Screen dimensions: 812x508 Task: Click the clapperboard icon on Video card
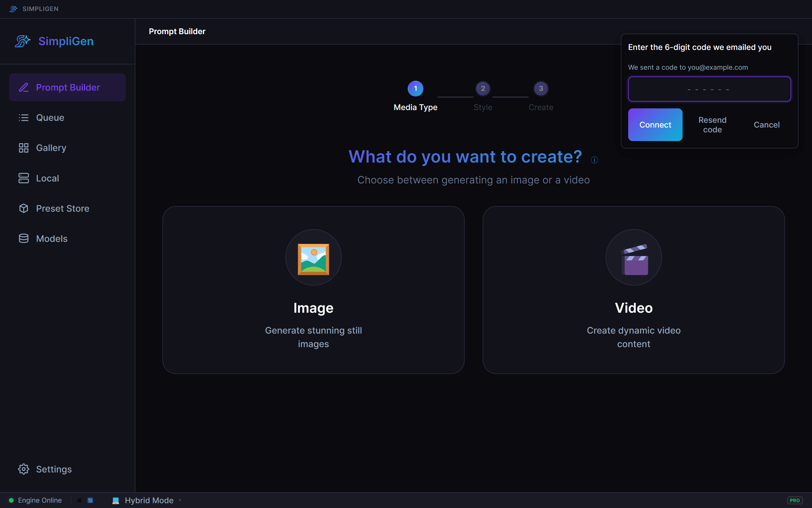pyautogui.click(x=634, y=259)
